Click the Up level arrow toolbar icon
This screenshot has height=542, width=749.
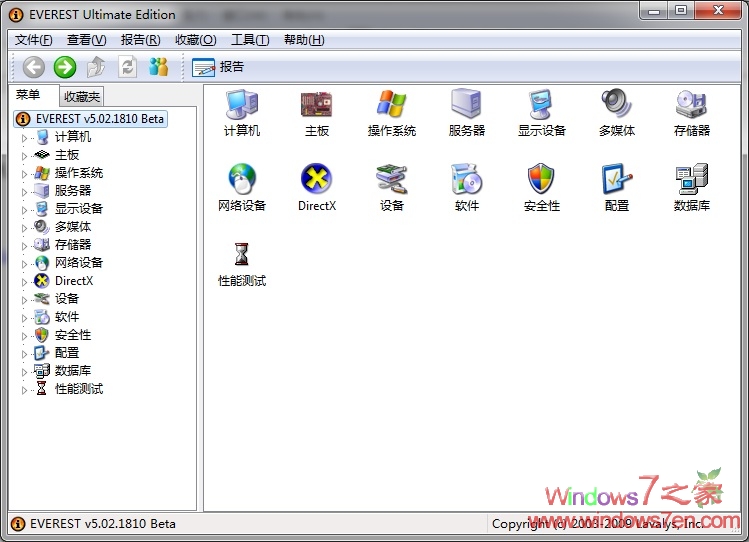96,67
